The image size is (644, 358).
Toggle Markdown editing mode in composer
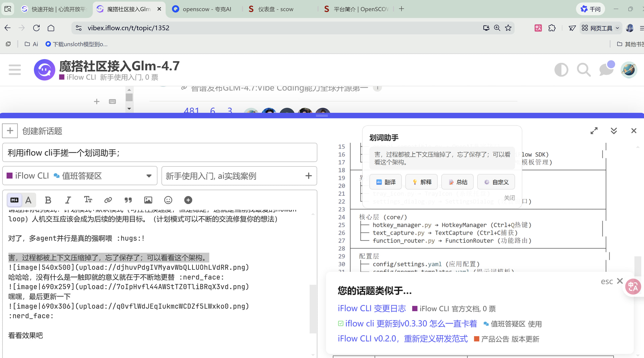point(14,200)
